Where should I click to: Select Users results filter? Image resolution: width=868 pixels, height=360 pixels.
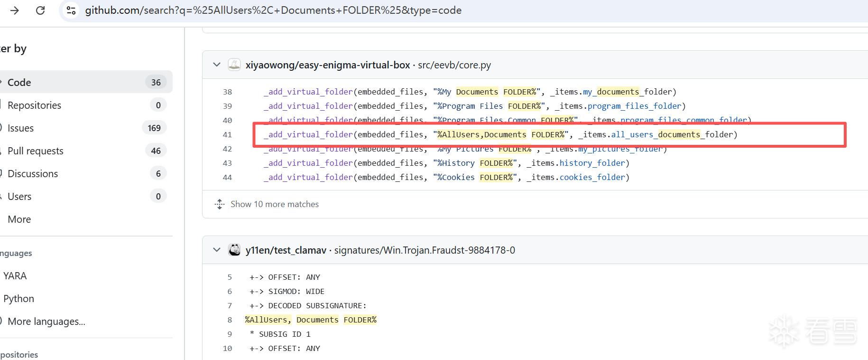pos(86,196)
